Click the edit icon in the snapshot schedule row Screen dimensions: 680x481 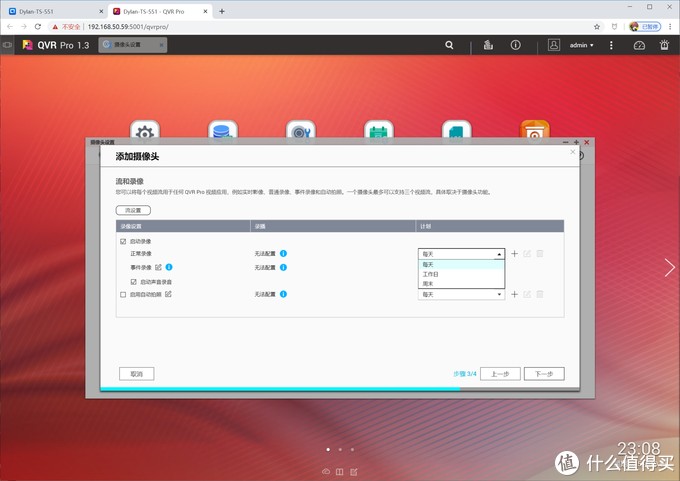527,294
